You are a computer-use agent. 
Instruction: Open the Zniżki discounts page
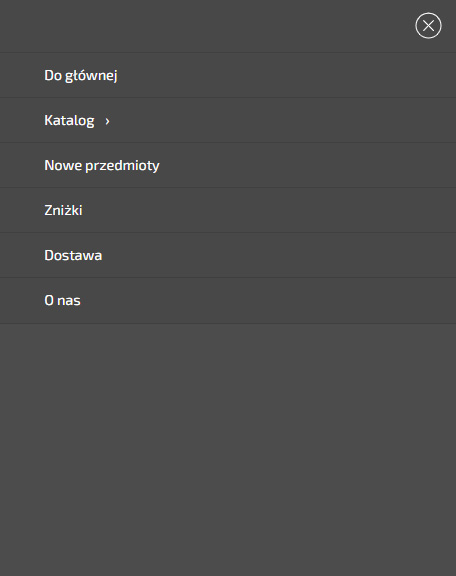(x=63, y=210)
